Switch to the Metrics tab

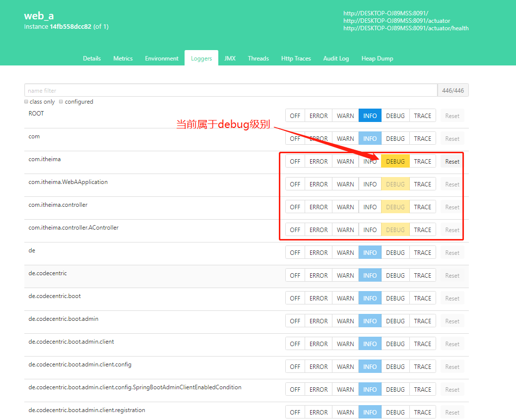click(x=123, y=58)
